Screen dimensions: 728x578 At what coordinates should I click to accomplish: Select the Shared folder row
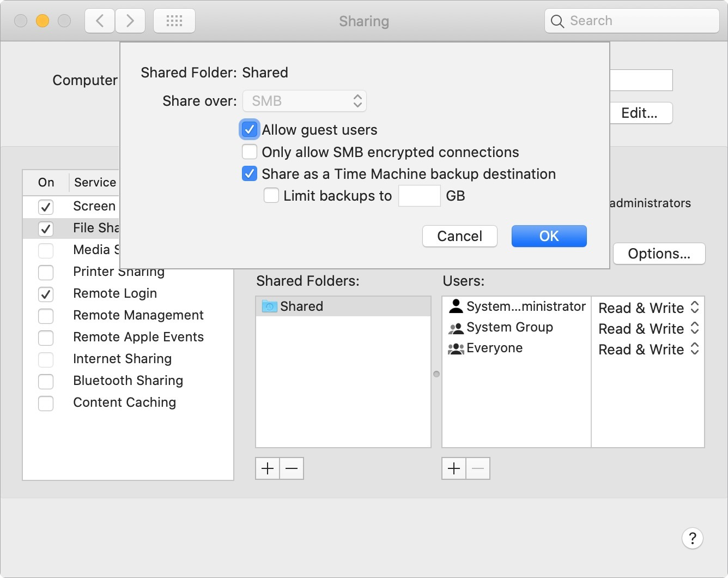pos(343,306)
